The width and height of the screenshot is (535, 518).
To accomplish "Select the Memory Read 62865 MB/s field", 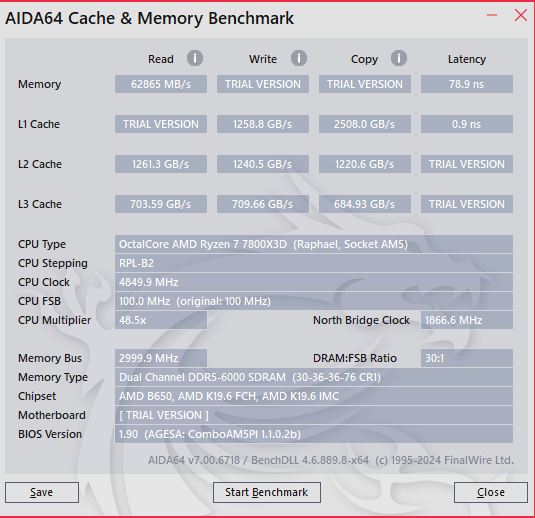I will (161, 84).
